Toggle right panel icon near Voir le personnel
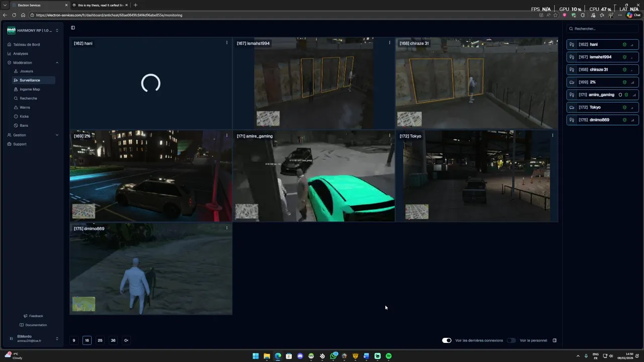 click(554, 340)
